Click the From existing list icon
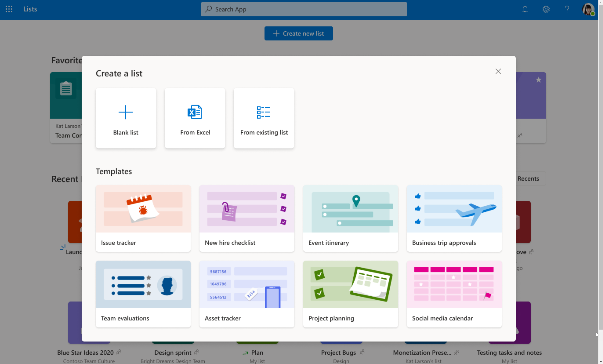The height and width of the screenshot is (364, 603). tap(264, 113)
